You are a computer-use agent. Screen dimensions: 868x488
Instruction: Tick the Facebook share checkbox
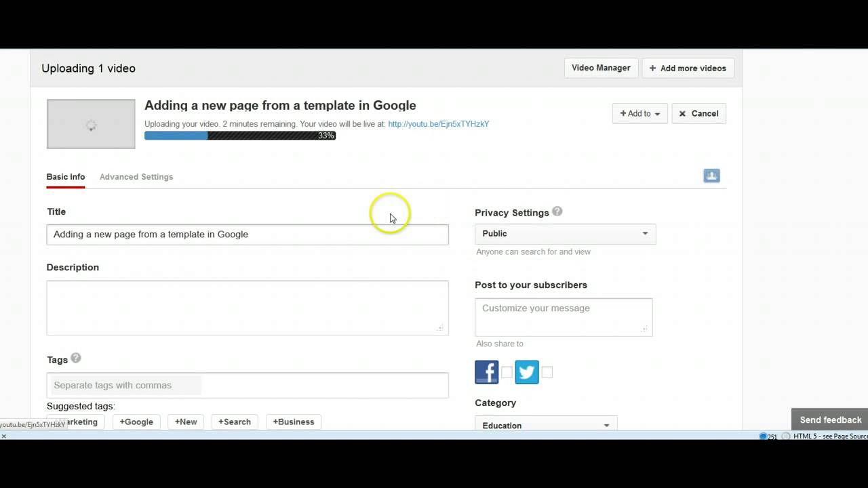pos(507,372)
